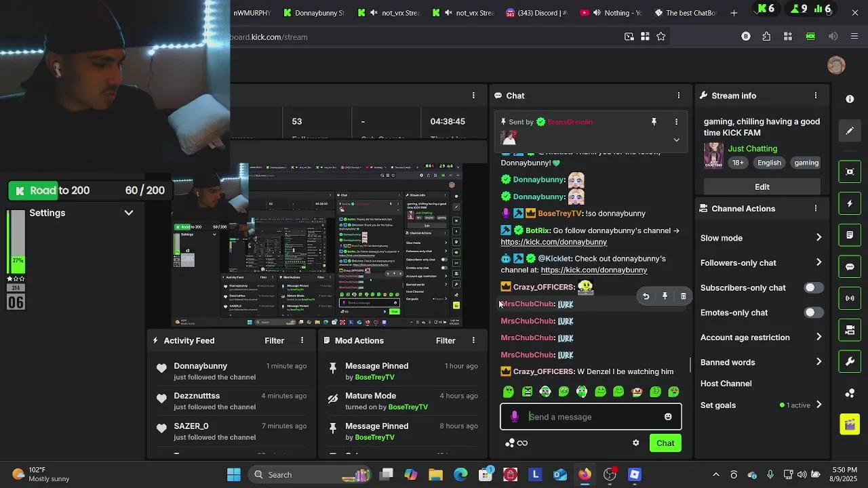Delete MrsChubChub's hovered chat message
868x488 pixels.
pyautogui.click(x=683, y=296)
